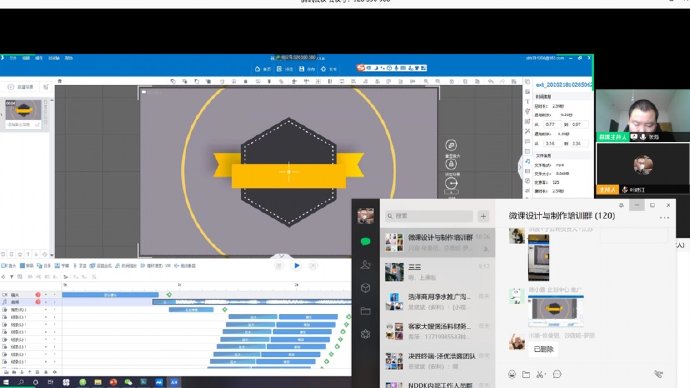Screen dimensions: 690x388
Task: Click the plus button beside WeChat search
Action: [483, 216]
